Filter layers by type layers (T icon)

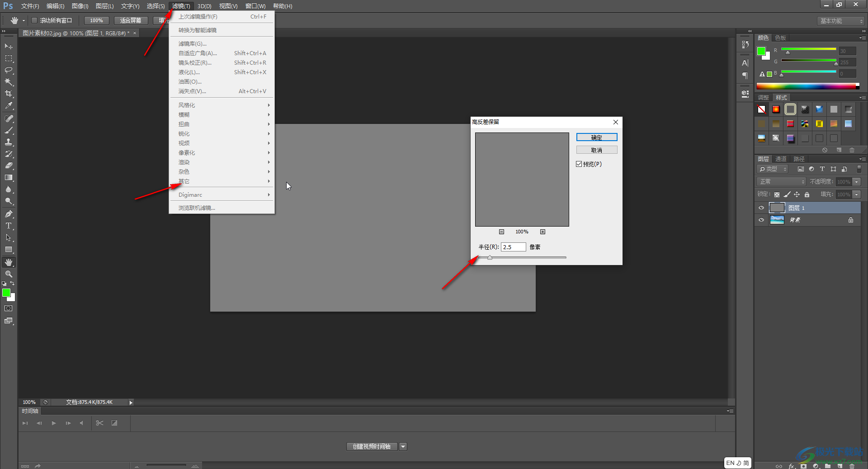click(822, 169)
